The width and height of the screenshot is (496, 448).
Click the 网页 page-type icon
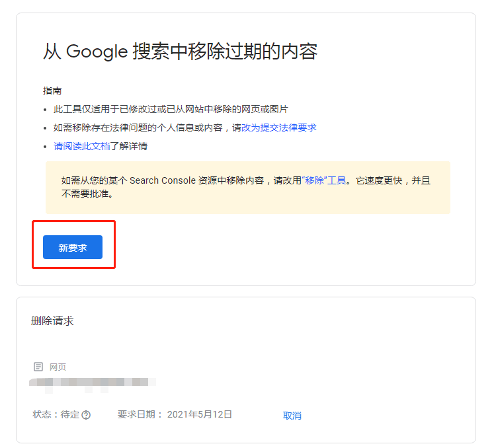point(38,367)
